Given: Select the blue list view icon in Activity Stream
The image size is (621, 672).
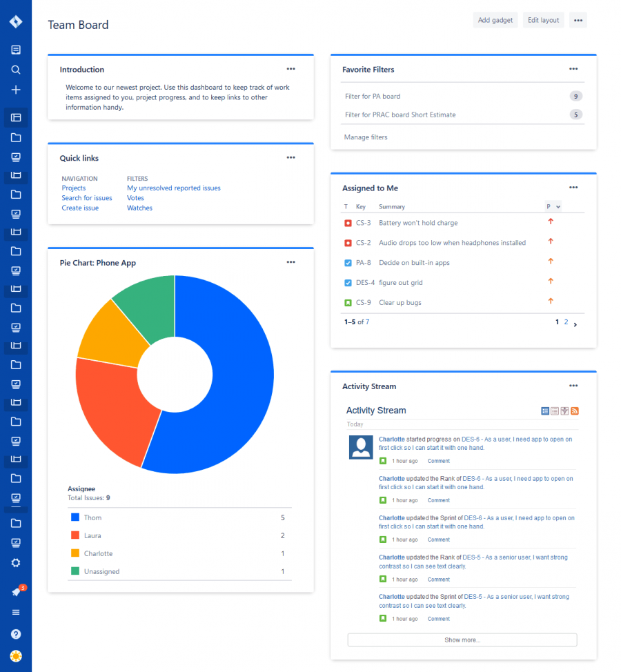Looking at the screenshot, I should 544,411.
